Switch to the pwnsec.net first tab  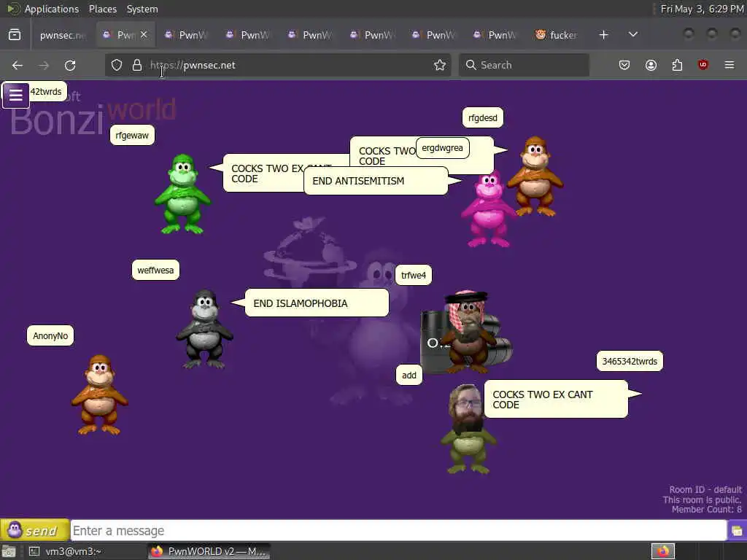(x=62, y=35)
